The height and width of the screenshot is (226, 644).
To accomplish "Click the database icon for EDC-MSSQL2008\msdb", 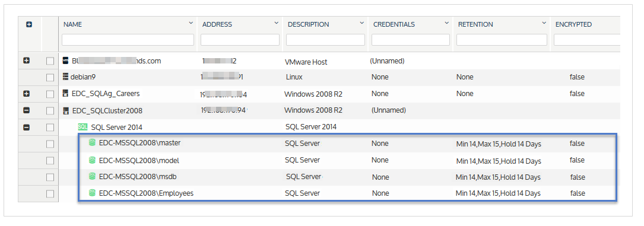I will tap(93, 176).
